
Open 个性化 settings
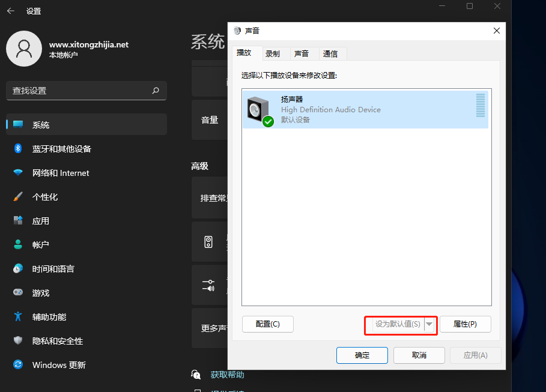86,197
